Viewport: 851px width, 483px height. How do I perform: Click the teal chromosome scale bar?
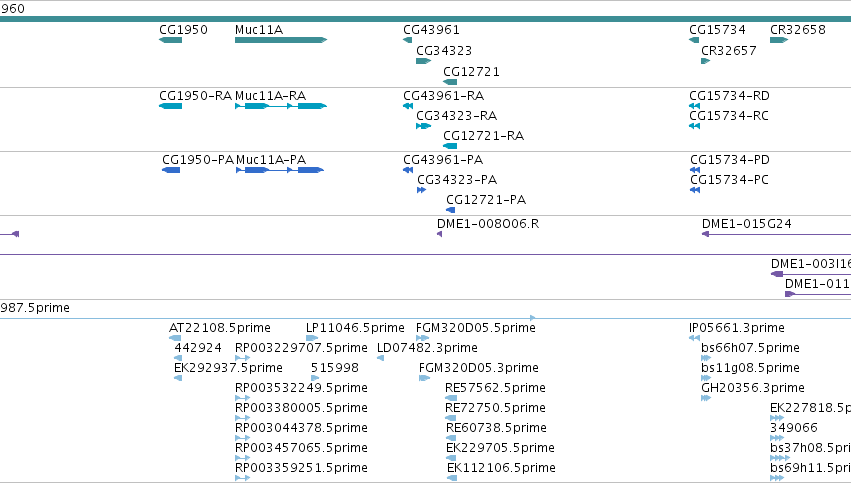426,20
